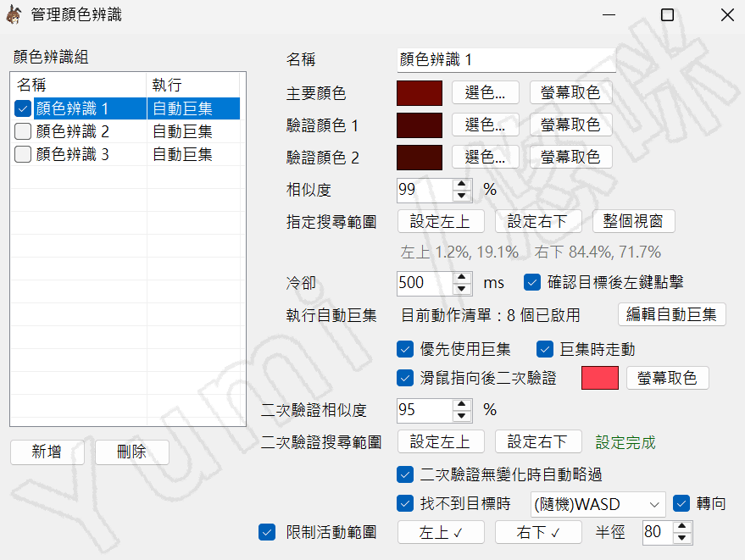Click 螢幕取色 button for 驗證顏色 1
The height and width of the screenshot is (560, 745).
[x=570, y=125]
